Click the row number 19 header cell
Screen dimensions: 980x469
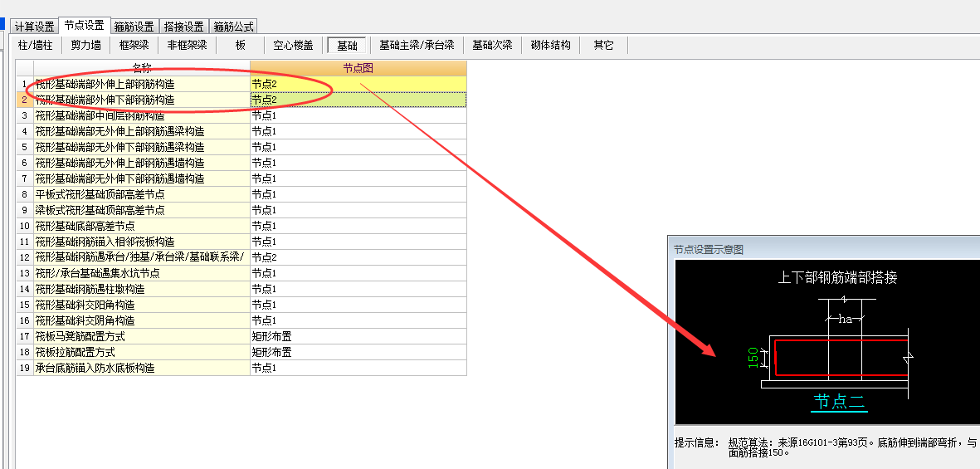click(24, 369)
